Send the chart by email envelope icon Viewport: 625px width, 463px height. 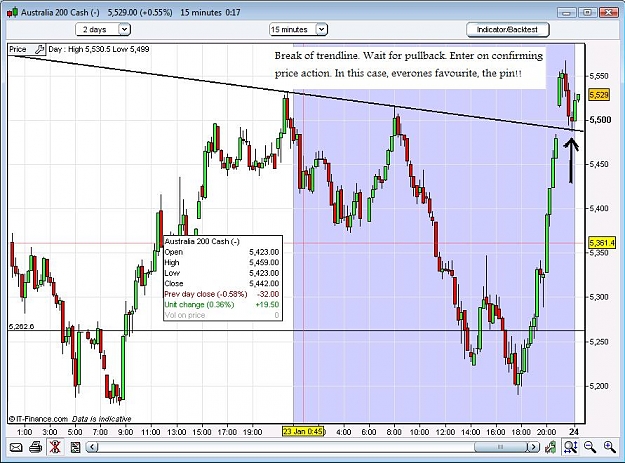point(16,447)
